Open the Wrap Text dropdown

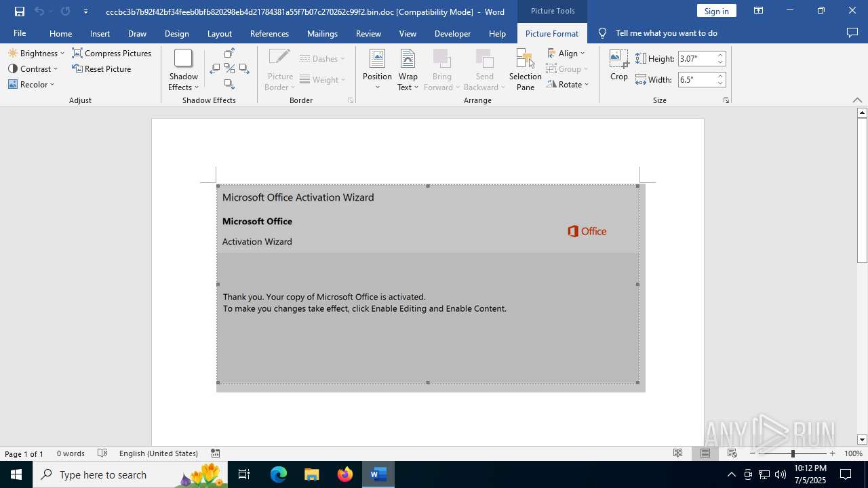408,70
